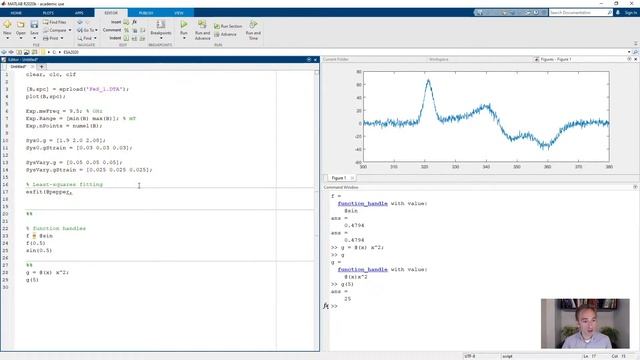Click the Breakpoints icon
Screen dimensions: 640x360
tap(161, 24)
